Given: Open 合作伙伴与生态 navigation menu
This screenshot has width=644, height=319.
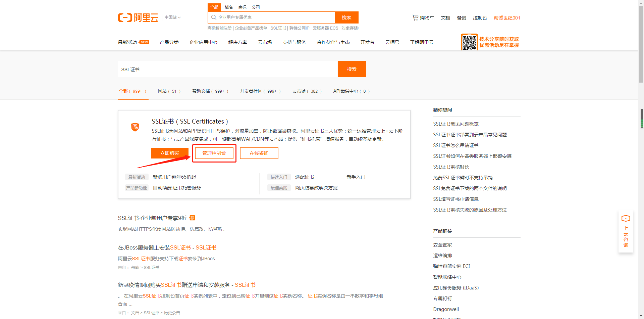Looking at the screenshot, I should (333, 42).
